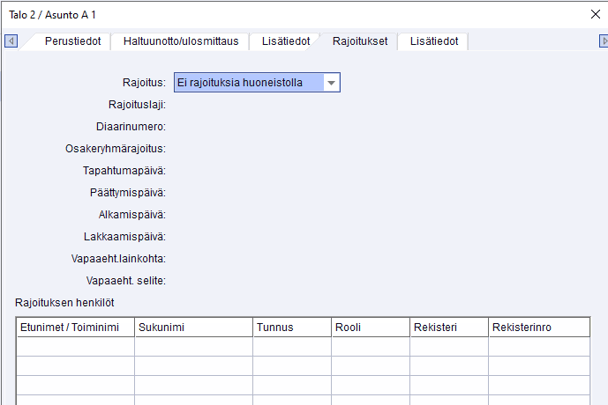Select first empty cell under Sukunimi
608x405 pixels.
pos(193,346)
